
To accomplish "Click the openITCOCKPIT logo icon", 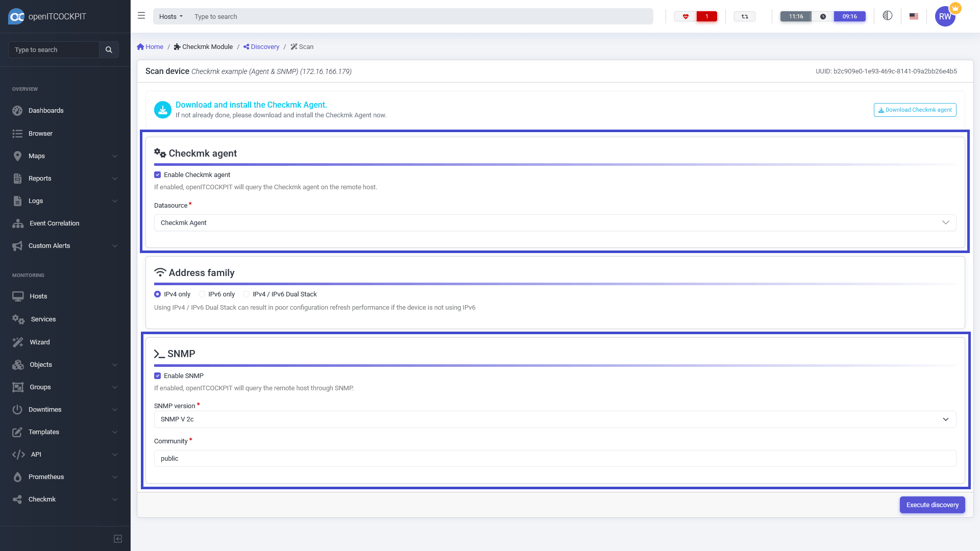I will pos(16,16).
